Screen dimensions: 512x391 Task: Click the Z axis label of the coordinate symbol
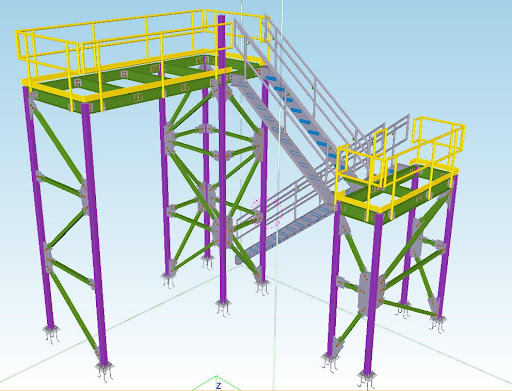click(218, 386)
